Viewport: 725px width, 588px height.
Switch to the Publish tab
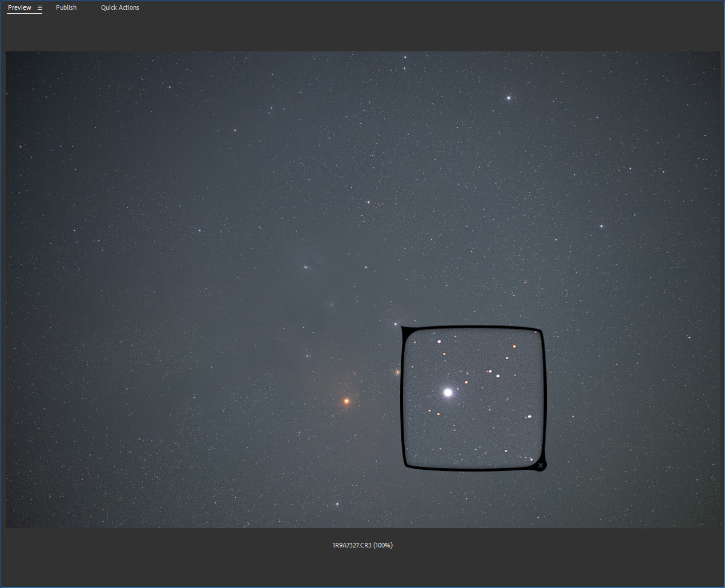66,7
